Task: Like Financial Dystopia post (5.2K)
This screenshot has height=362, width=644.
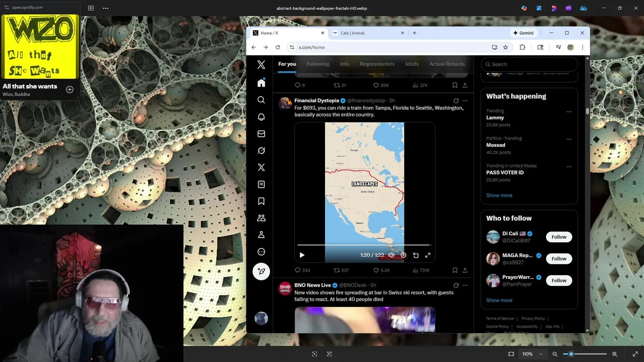Action: click(x=381, y=270)
